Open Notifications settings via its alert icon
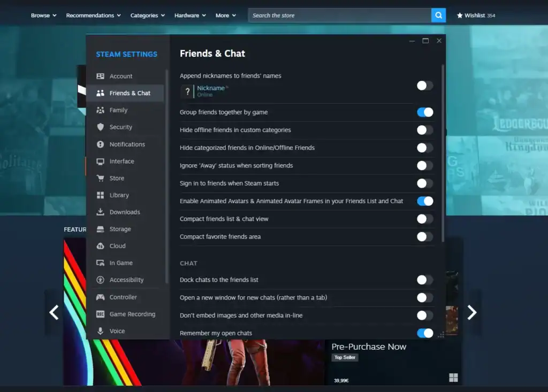The image size is (548, 392). (x=100, y=144)
